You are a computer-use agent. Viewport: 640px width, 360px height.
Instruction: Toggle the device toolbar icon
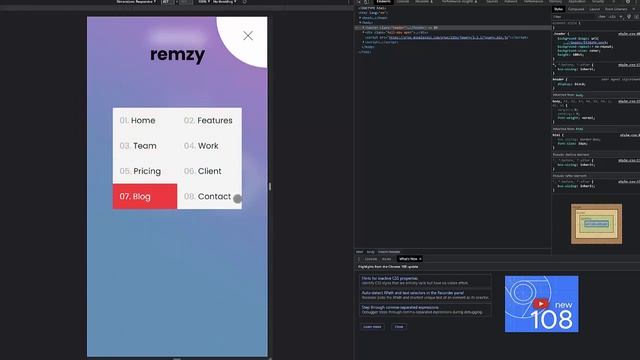click(366, 2)
